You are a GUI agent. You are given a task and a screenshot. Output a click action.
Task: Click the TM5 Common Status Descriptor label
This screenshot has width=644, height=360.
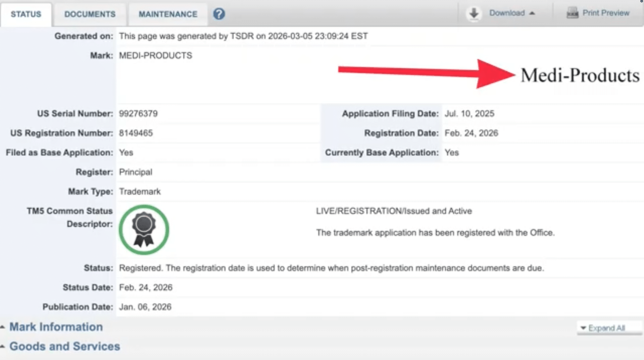70,218
